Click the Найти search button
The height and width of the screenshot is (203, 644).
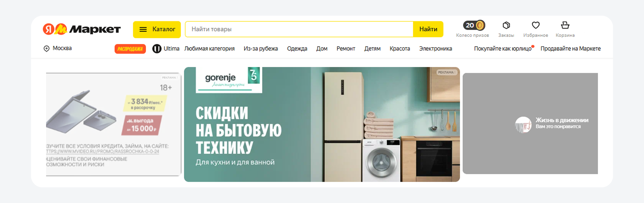click(428, 29)
